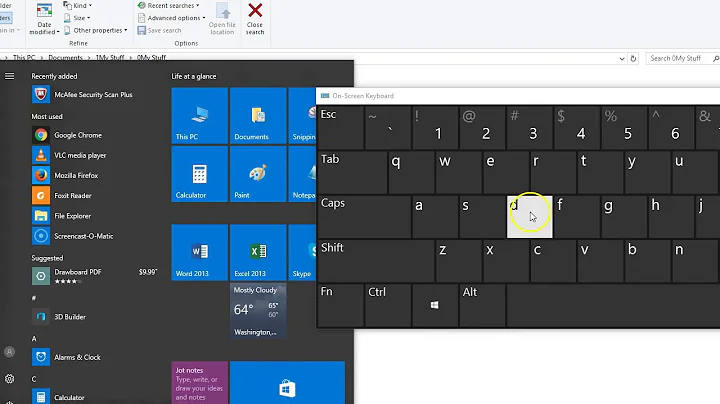720x404 pixels.
Task: Launch the Word 2013 tile
Action: click(x=199, y=252)
